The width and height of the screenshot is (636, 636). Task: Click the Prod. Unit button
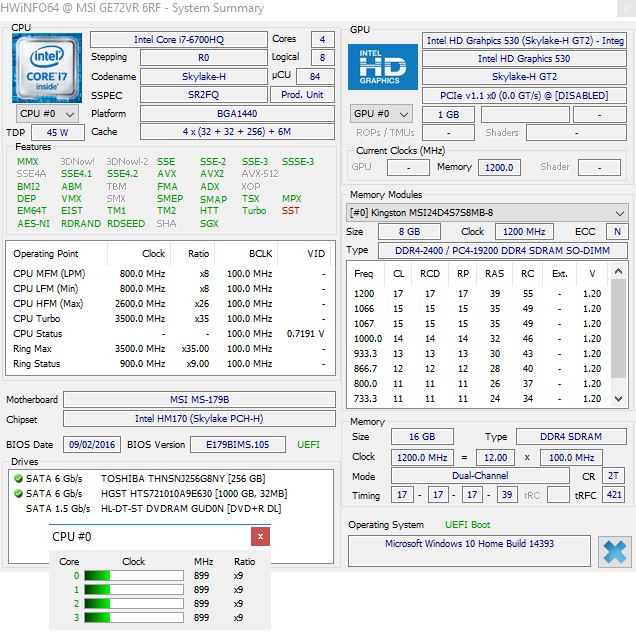point(302,95)
